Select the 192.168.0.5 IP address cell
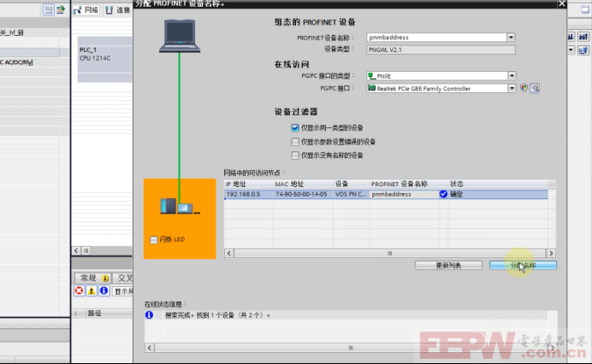This screenshot has height=364, width=592. 249,194
